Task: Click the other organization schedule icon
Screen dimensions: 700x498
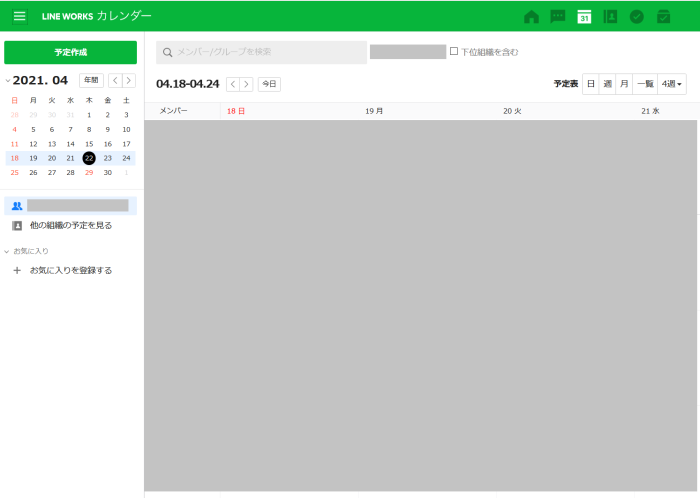Action: (17, 226)
